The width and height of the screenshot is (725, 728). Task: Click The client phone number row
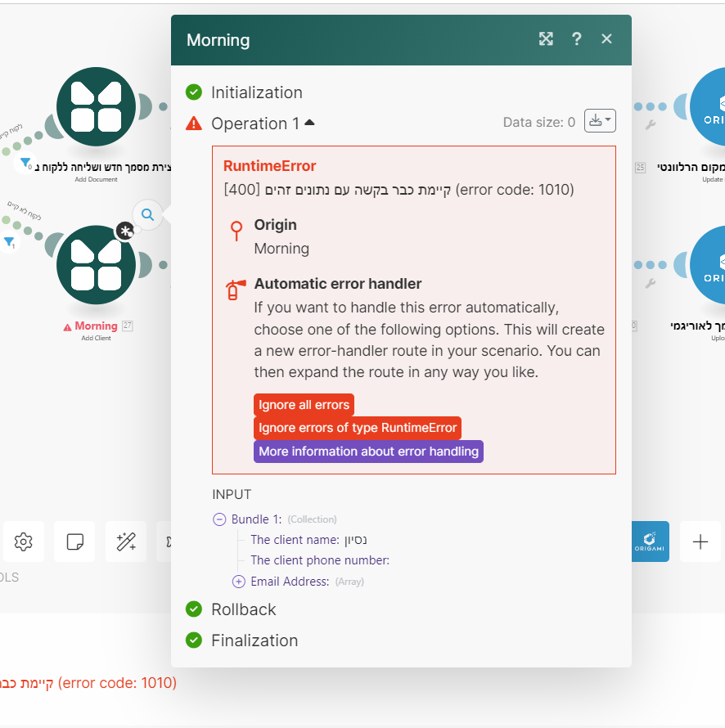(320, 560)
